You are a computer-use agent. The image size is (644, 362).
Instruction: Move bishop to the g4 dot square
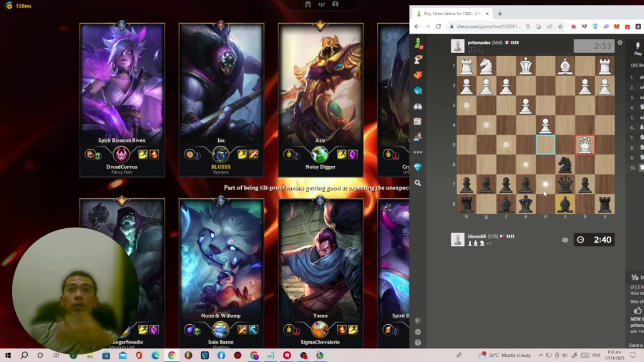[x=486, y=125]
